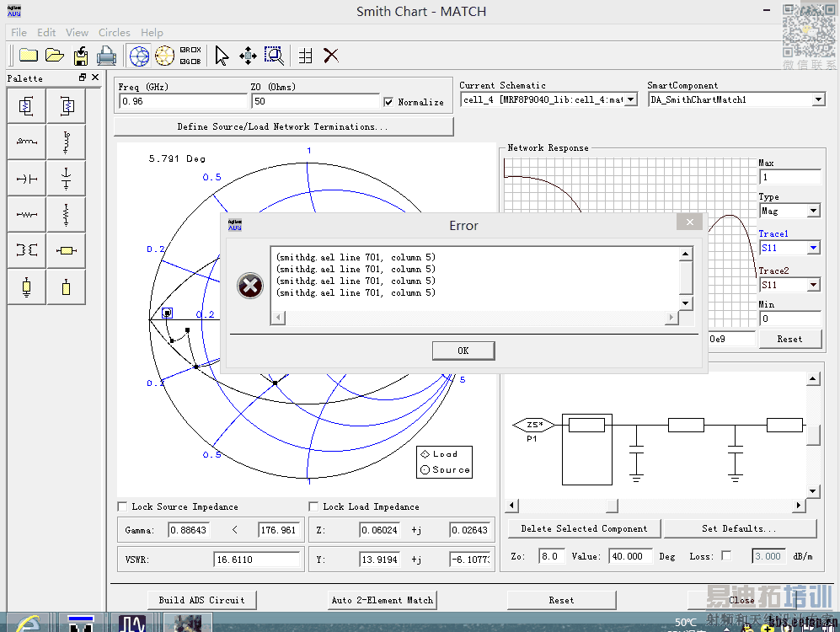Open the Type Mag dropdown

point(813,212)
